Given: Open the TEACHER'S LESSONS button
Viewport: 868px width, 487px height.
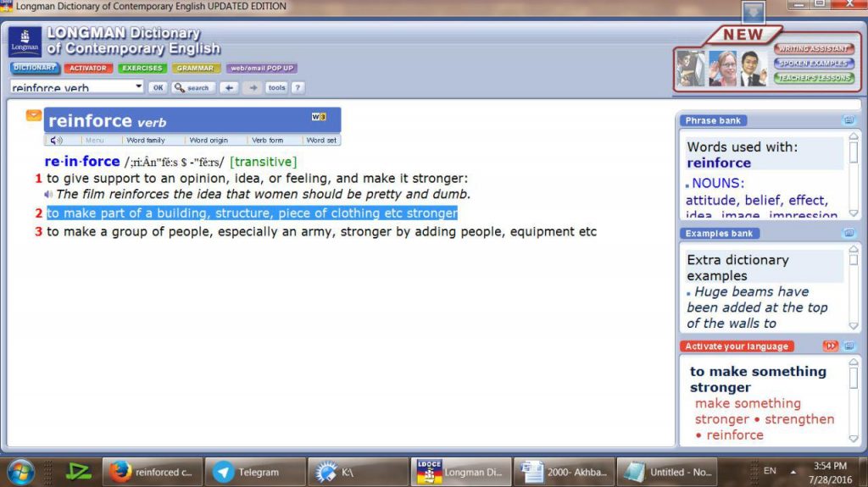Looking at the screenshot, I should (814, 77).
